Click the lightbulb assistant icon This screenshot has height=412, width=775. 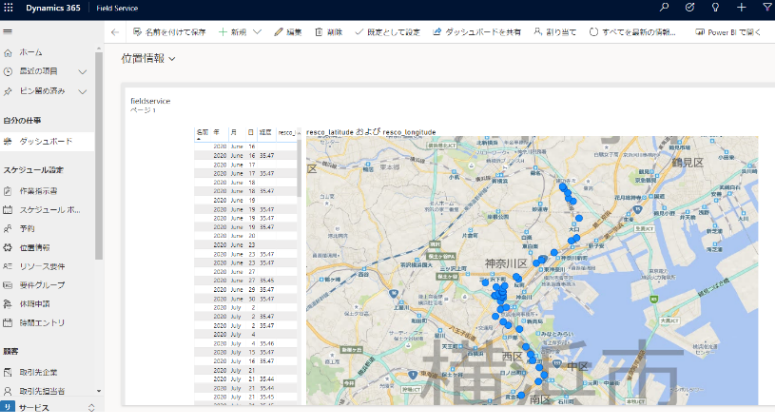(715, 8)
